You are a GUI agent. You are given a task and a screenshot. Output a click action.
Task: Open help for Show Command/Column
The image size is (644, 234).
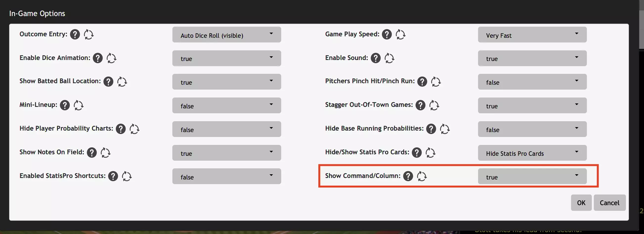pos(408,176)
